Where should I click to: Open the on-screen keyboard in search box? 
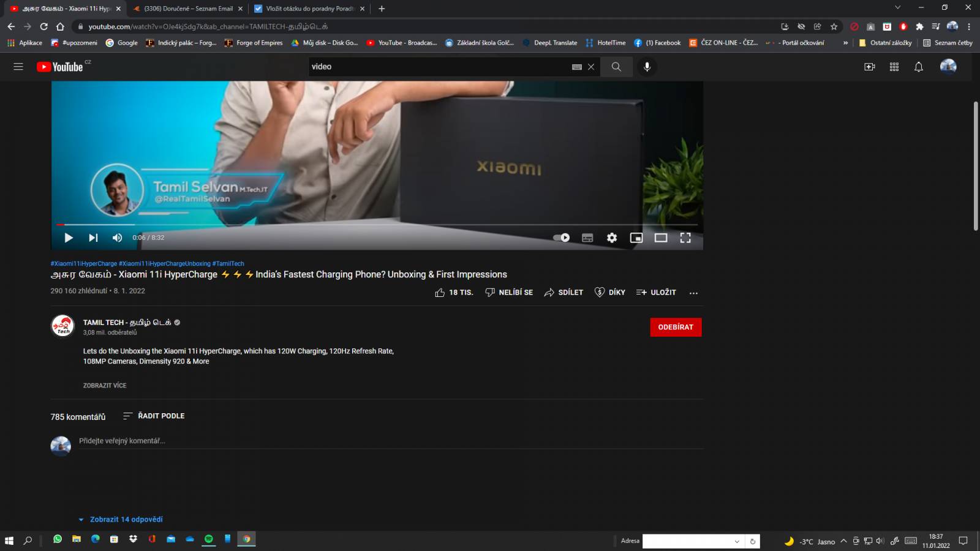[x=577, y=67]
